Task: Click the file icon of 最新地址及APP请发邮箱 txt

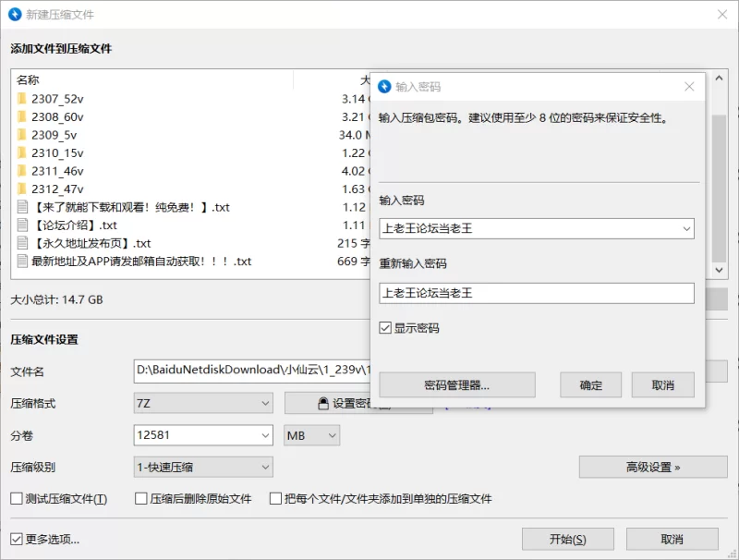Action: [22, 261]
